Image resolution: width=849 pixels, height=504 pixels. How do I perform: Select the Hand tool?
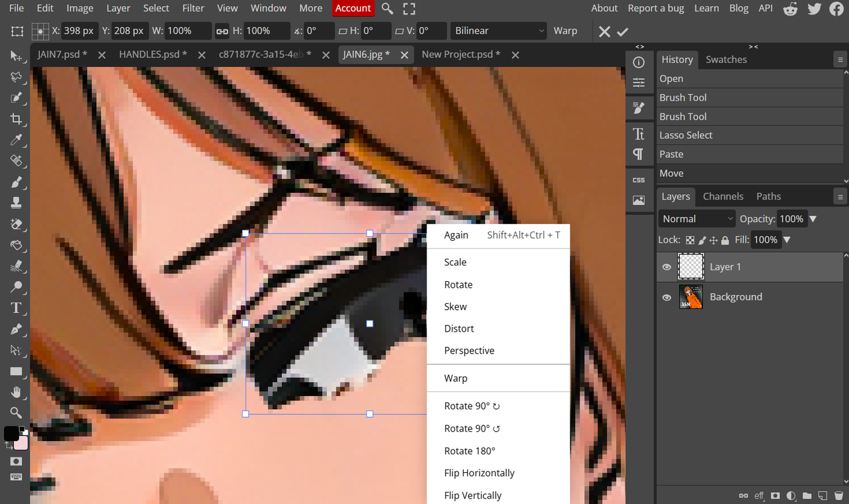coord(16,392)
